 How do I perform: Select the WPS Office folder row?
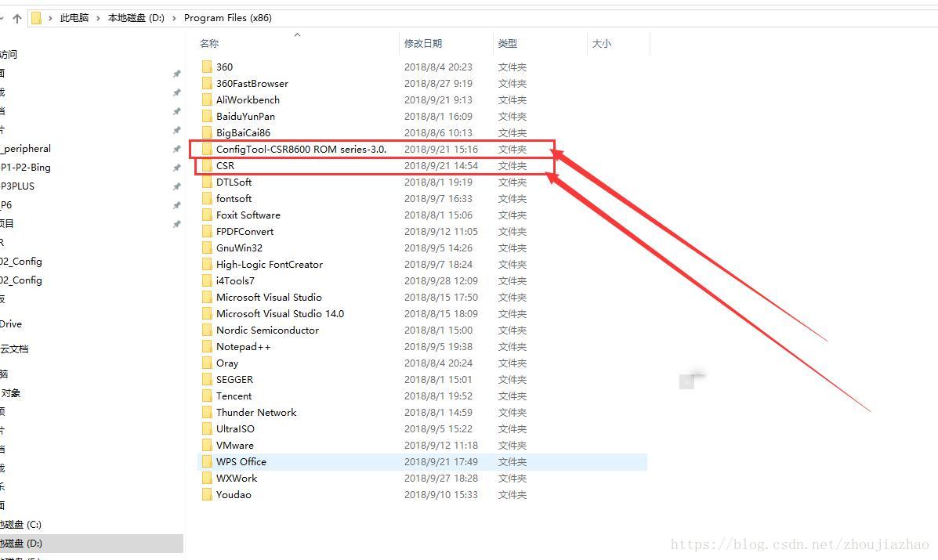point(422,461)
